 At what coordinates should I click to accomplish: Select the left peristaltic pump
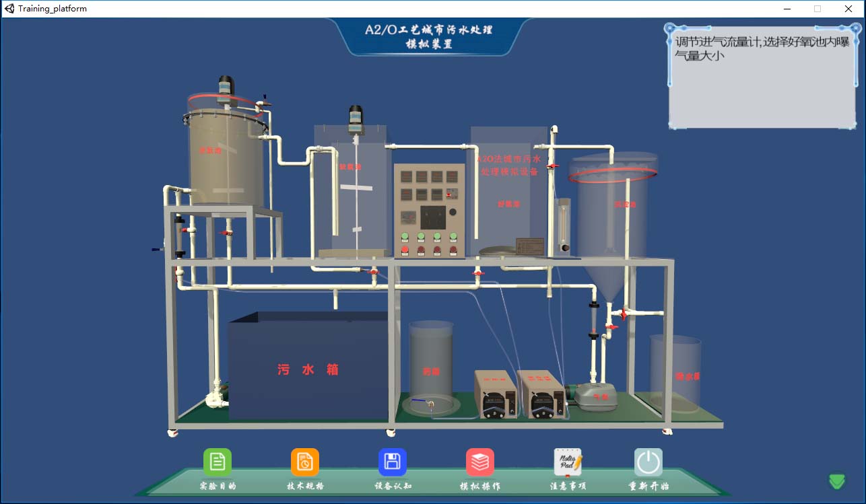pyautogui.click(x=495, y=394)
